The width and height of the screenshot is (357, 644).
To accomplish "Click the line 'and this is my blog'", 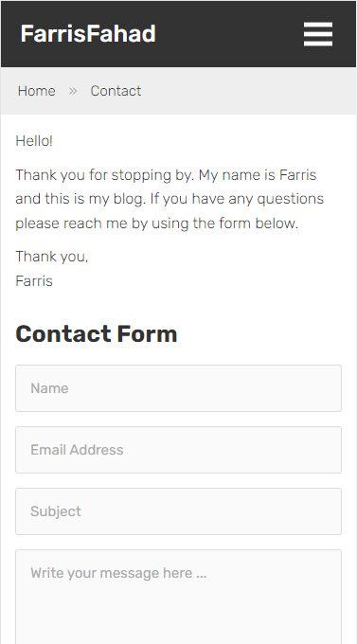I will [170, 199].
